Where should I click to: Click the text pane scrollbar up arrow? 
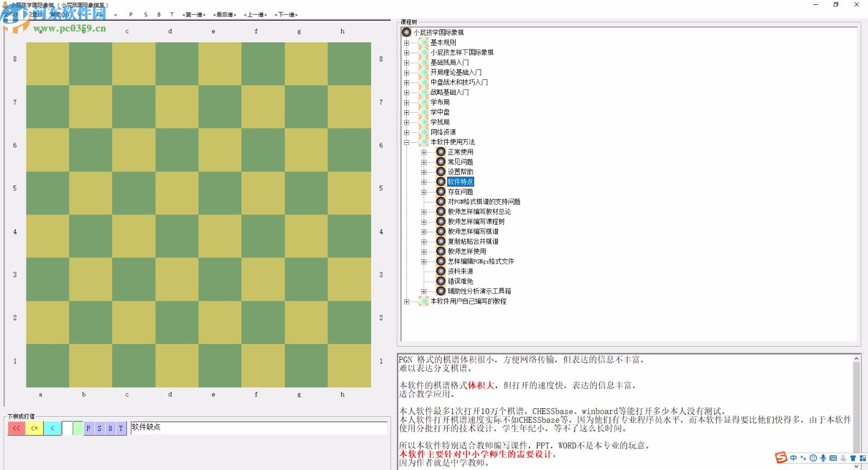coord(857,359)
